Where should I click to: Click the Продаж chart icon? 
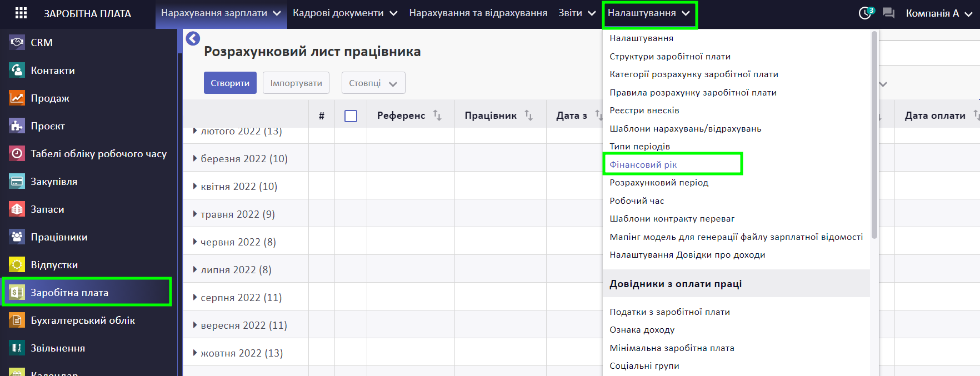(x=17, y=98)
